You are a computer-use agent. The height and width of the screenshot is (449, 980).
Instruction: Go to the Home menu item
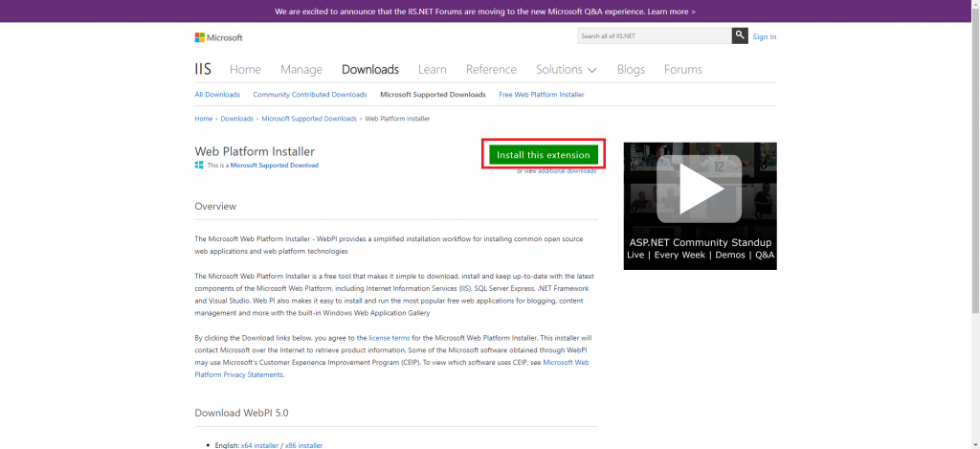point(245,70)
